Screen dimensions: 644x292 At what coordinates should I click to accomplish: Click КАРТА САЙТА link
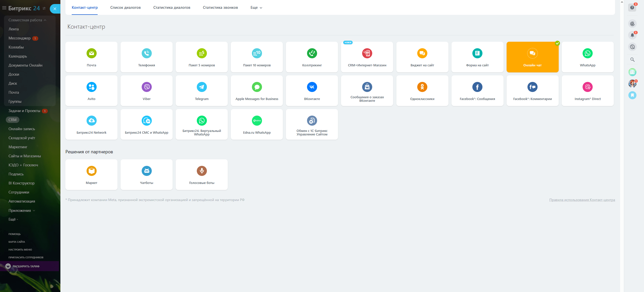coord(17,242)
